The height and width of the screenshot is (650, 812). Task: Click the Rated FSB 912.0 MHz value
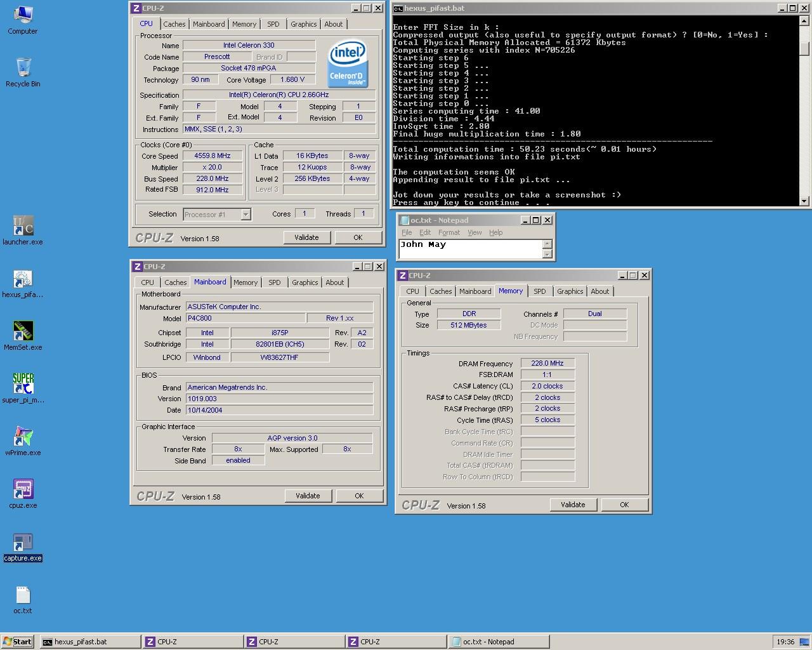point(213,190)
